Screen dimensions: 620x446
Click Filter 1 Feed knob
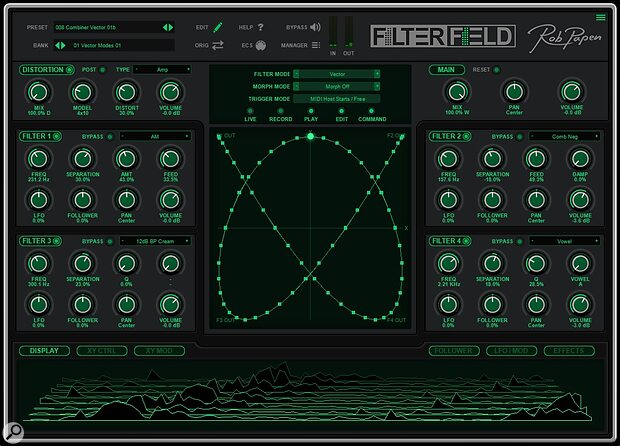(170, 159)
